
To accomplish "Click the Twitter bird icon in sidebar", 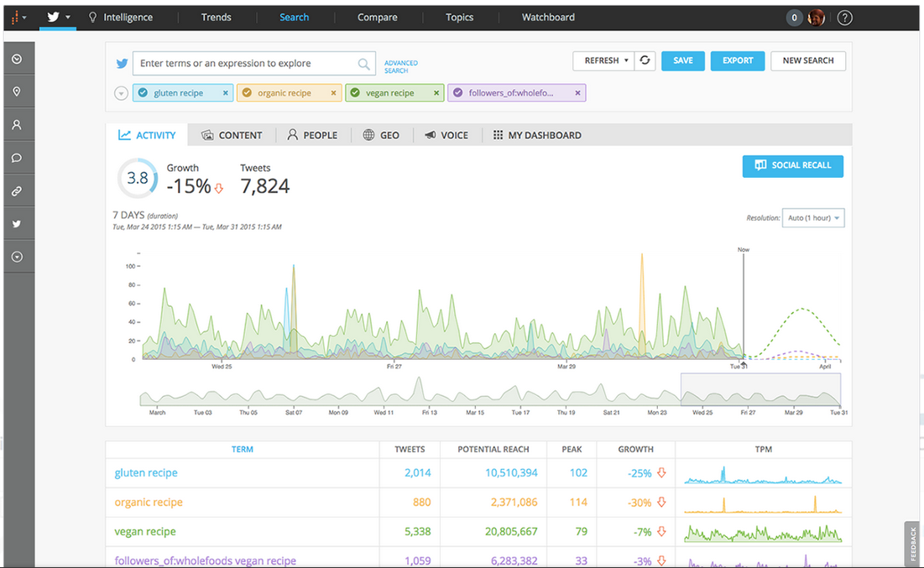I will click(17, 224).
